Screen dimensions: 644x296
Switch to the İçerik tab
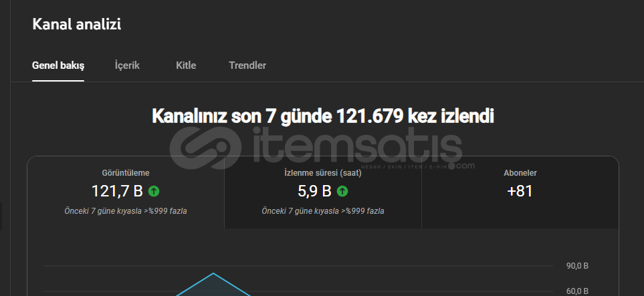click(x=127, y=65)
